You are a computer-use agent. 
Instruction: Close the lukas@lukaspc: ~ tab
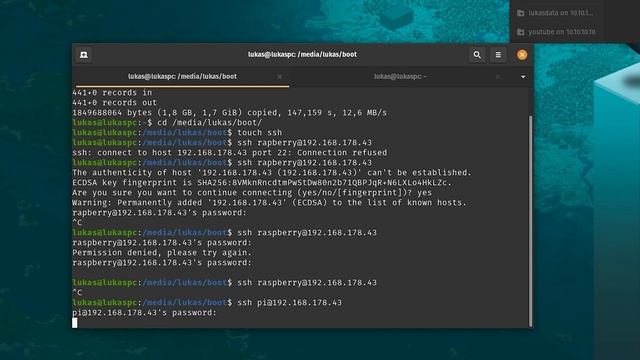(498, 77)
